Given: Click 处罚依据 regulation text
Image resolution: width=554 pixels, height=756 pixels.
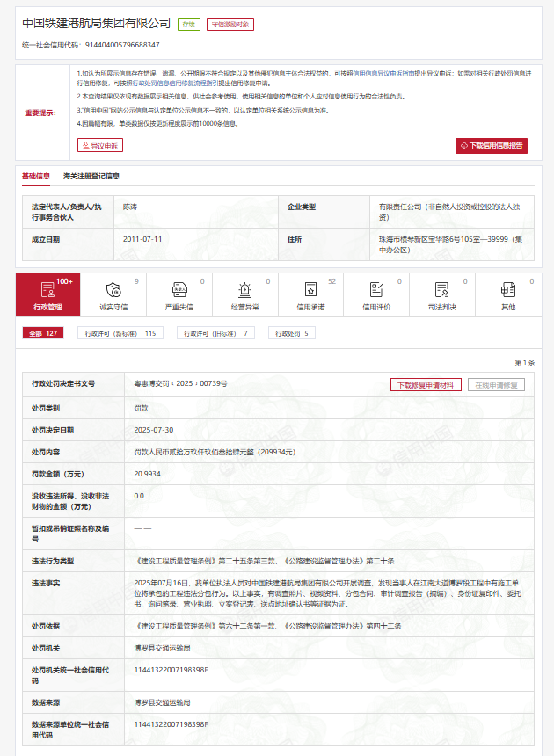Looking at the screenshot, I should click(267, 626).
